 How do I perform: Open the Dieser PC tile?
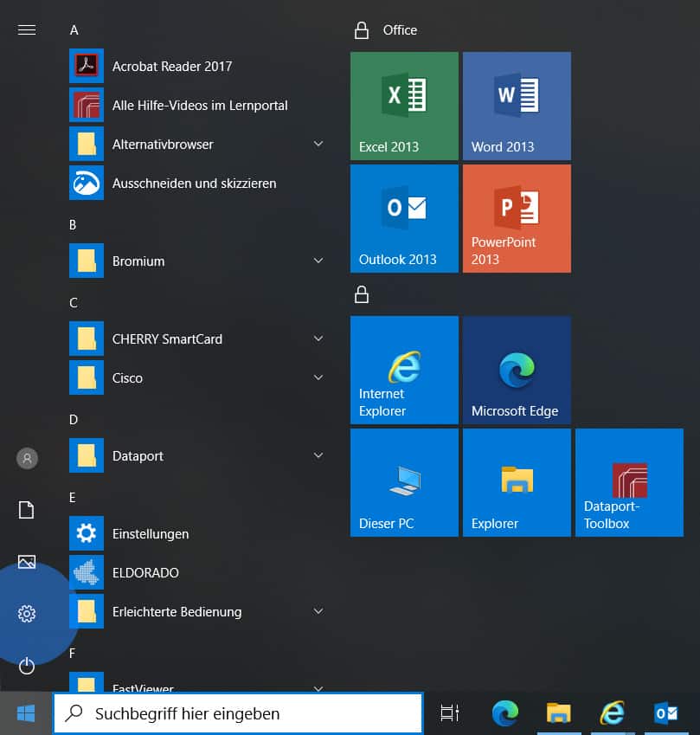pos(404,482)
